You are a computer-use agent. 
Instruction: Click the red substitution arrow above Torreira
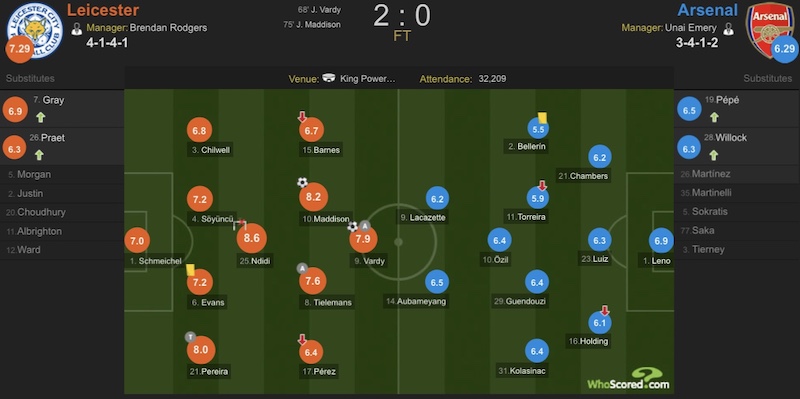[x=542, y=186]
